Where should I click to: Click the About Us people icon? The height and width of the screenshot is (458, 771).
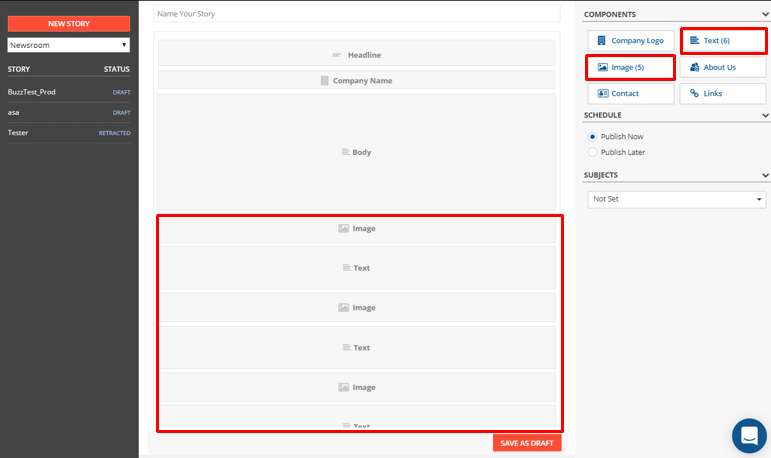pos(694,67)
